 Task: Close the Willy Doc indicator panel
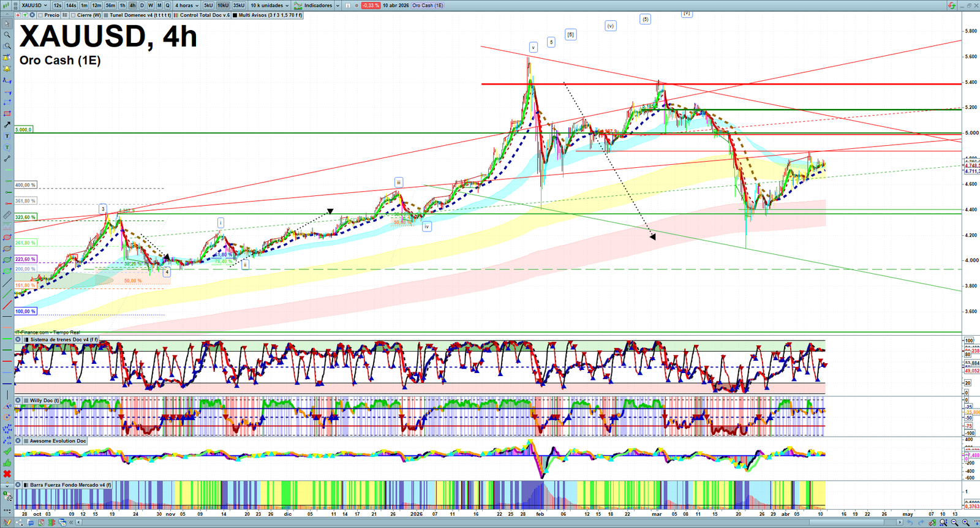(x=18, y=401)
